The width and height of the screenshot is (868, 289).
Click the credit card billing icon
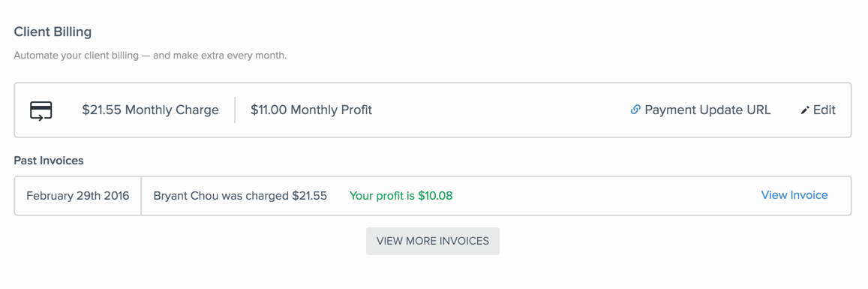(x=41, y=110)
